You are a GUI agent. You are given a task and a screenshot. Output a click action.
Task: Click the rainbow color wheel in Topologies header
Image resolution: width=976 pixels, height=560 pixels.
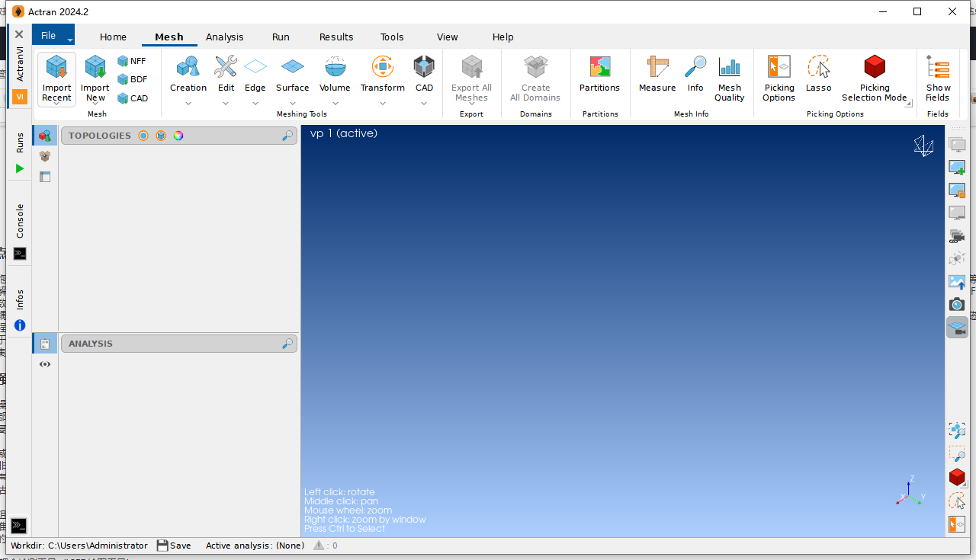click(178, 136)
